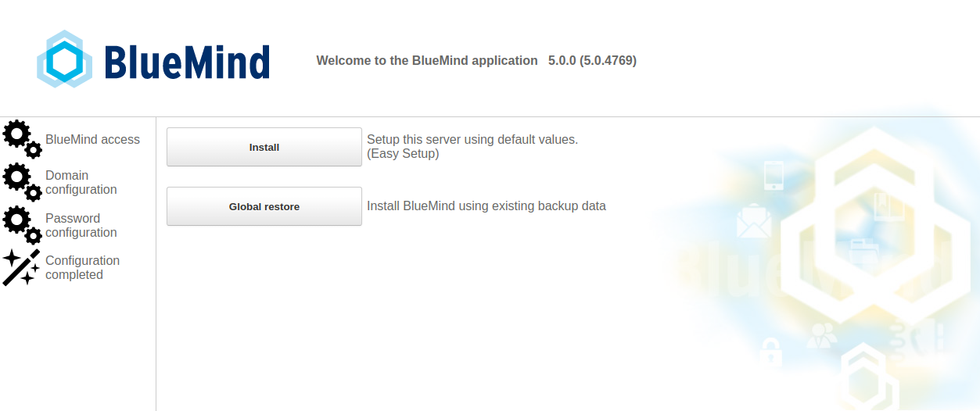The image size is (980, 411).
Task: Select the Configuration completed step label
Action: pos(82,267)
